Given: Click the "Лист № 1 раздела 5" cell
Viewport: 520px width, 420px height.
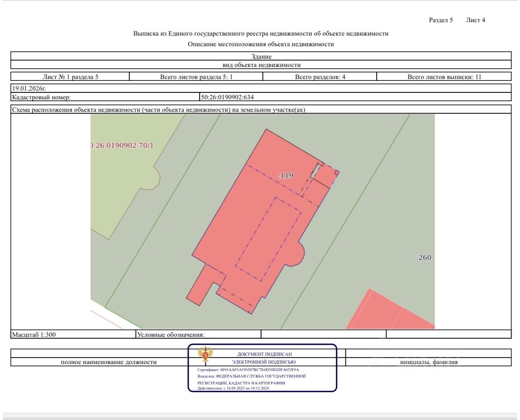Looking at the screenshot, I should click(x=70, y=77).
